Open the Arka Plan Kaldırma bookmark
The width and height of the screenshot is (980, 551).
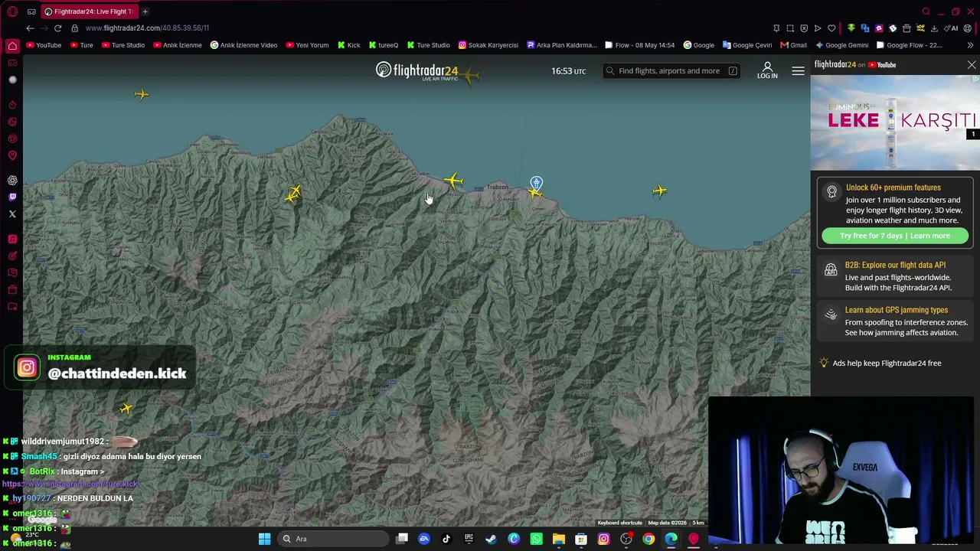(x=561, y=45)
